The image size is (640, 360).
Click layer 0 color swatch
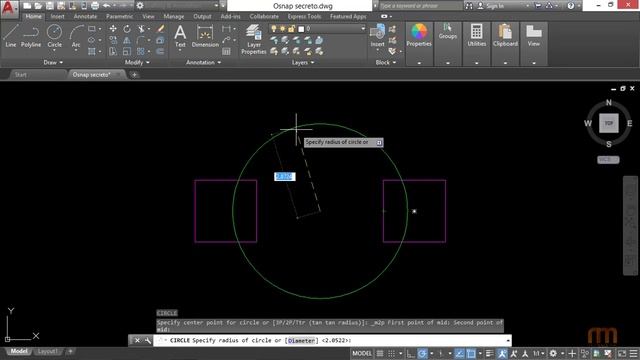pyautogui.click(x=301, y=29)
